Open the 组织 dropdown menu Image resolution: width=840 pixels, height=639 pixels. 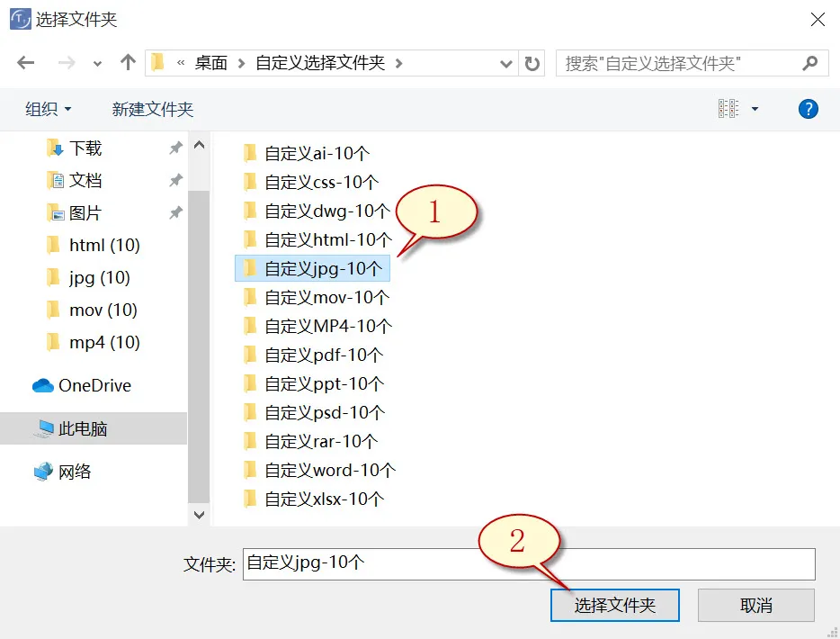[x=43, y=108]
